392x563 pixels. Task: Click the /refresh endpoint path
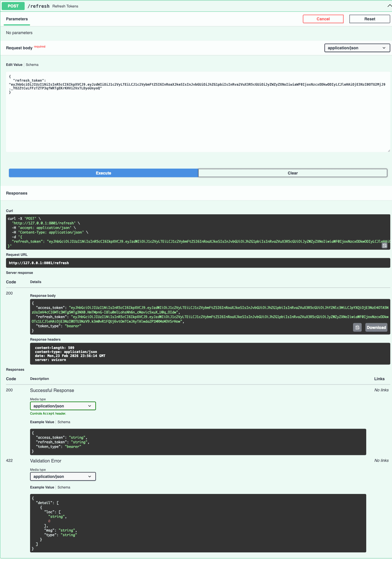pyautogui.click(x=38, y=6)
